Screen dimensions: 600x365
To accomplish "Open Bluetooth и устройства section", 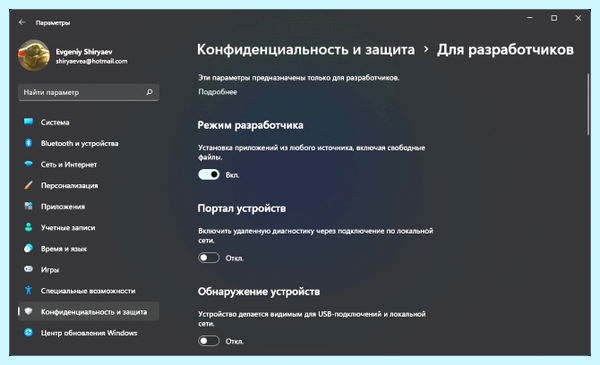I will click(x=80, y=143).
